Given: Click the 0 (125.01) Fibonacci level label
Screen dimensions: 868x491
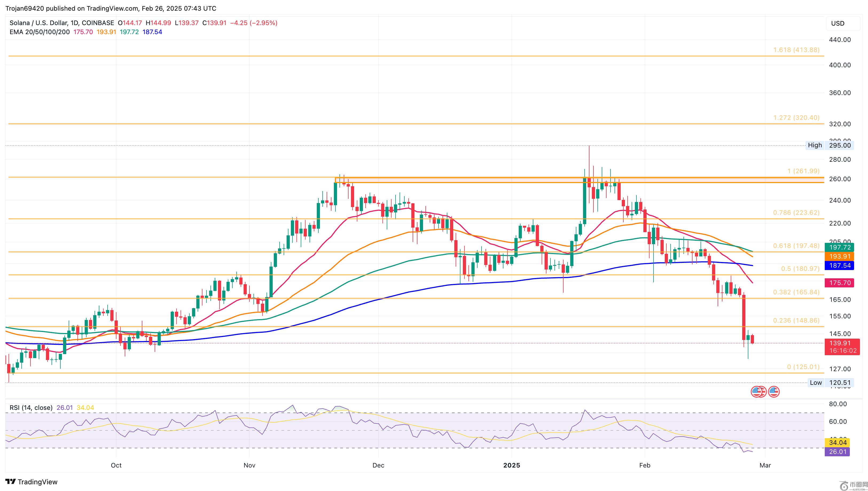Looking at the screenshot, I should (803, 367).
